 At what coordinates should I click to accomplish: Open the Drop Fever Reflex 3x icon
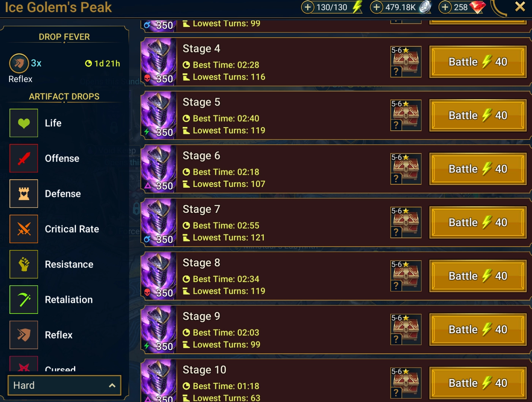[19, 63]
